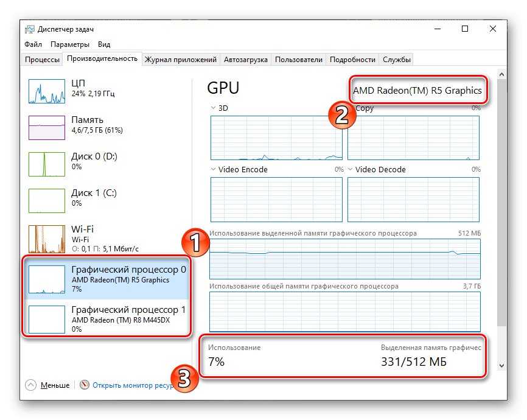Open the Вид menu
Image resolution: width=527 pixels, height=420 pixels.
point(104,44)
